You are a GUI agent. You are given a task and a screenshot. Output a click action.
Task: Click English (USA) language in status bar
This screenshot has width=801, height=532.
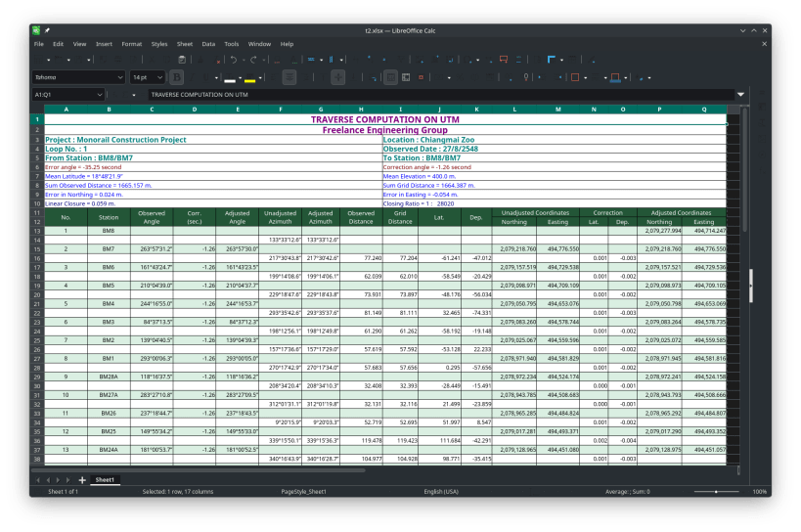click(441, 492)
